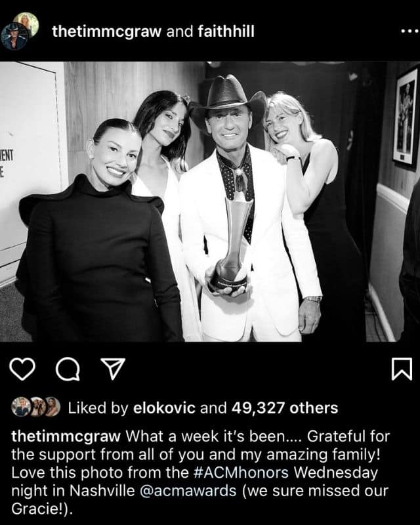View the 49,327 others likes list
The height and width of the screenshot is (525, 420).
285,408
